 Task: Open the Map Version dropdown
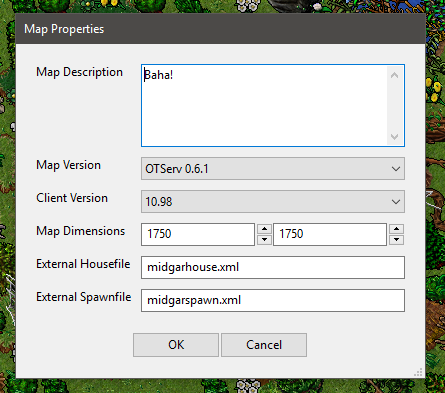[x=273, y=169]
